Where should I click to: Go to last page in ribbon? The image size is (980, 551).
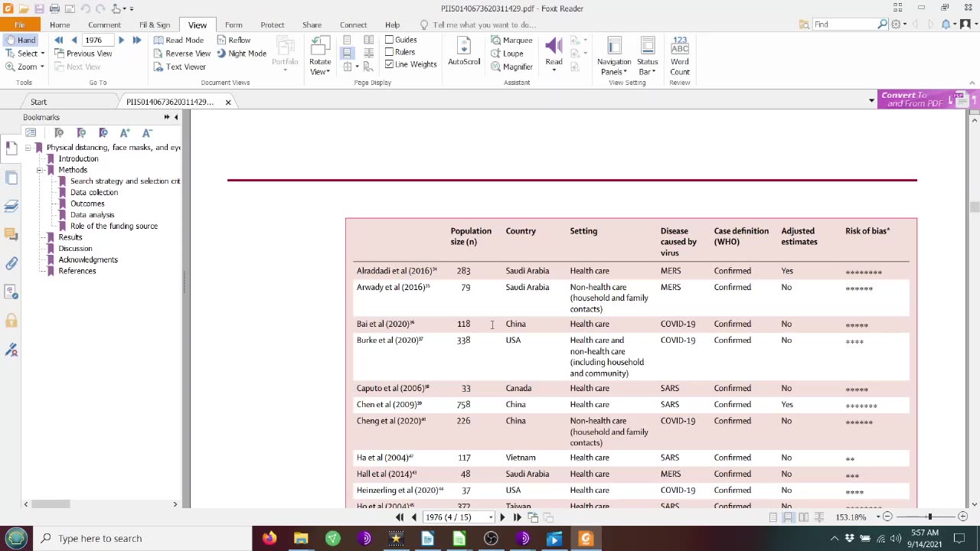[x=136, y=40]
